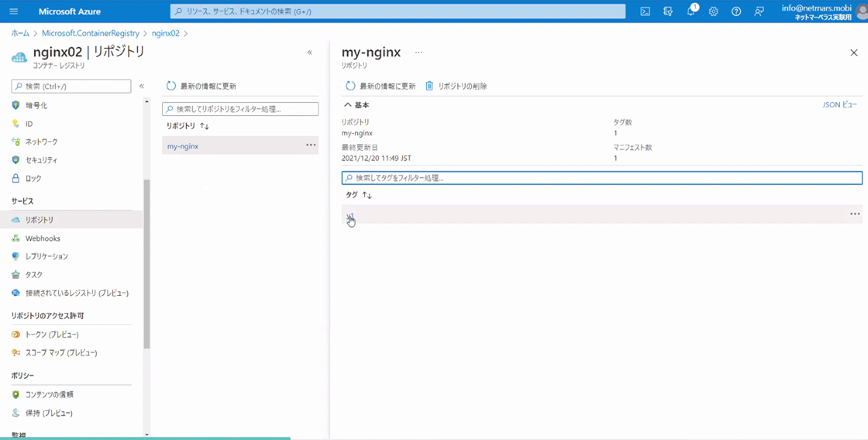Image resolution: width=868 pixels, height=440 pixels.
Task: Close the my-nginx repository panel
Action: pos(854,52)
